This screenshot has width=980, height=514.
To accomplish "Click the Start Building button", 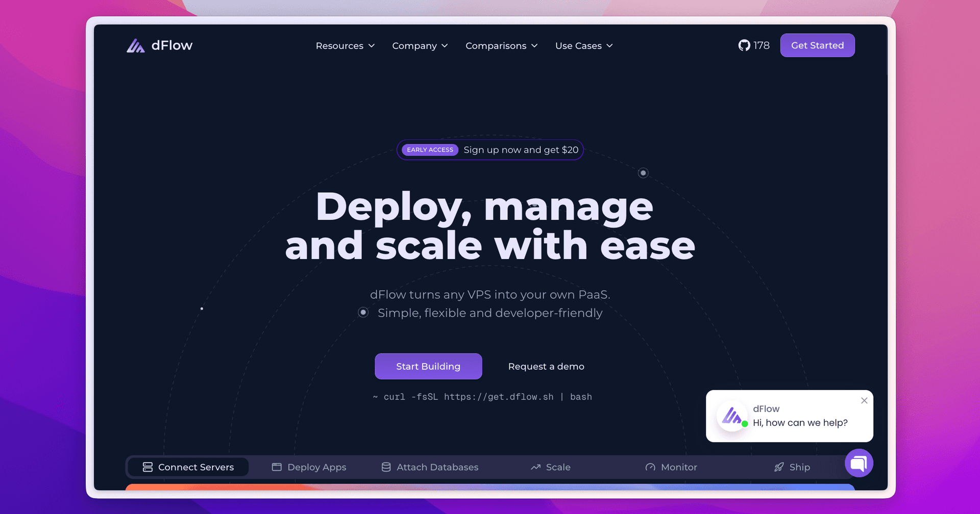I will [x=428, y=366].
